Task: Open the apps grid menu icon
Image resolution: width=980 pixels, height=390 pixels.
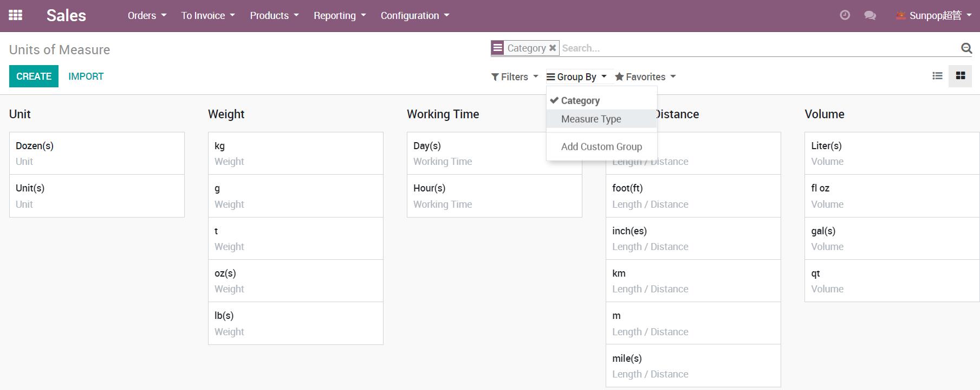Action: tap(16, 15)
